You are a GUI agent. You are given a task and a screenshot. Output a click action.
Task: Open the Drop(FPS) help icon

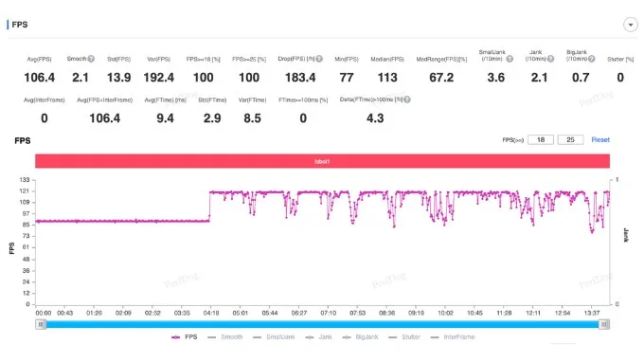(x=319, y=59)
